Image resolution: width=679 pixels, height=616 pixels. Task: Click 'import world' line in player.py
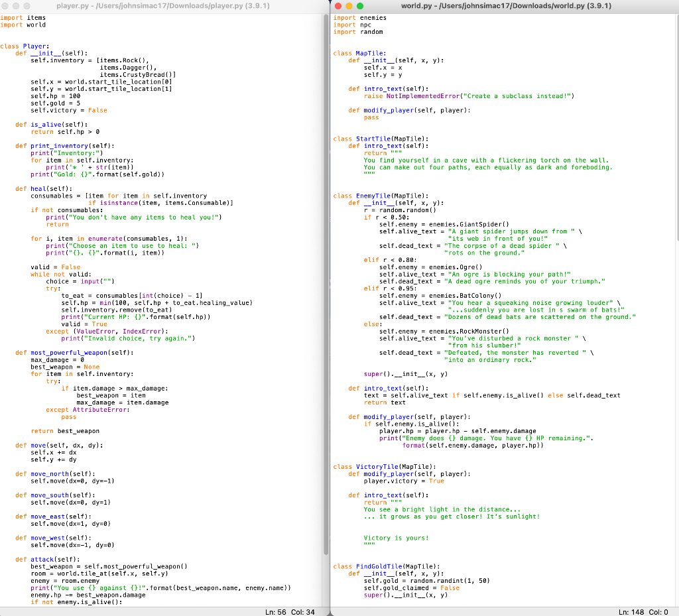[23, 25]
